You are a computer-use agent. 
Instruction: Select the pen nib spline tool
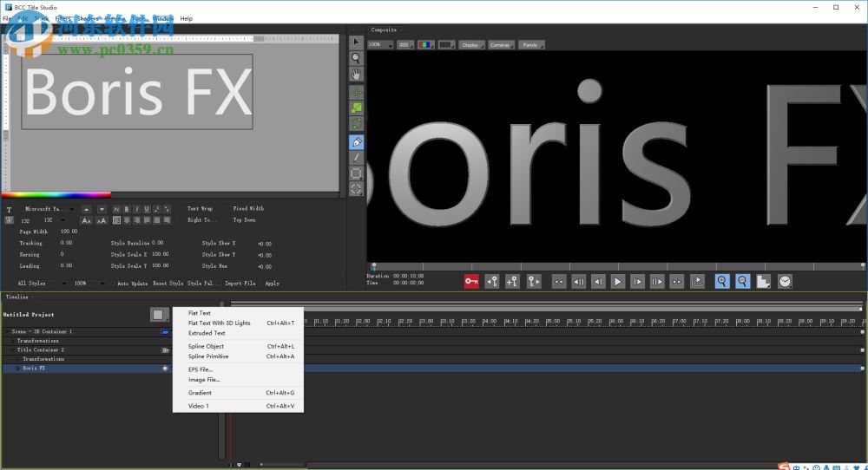(x=357, y=142)
